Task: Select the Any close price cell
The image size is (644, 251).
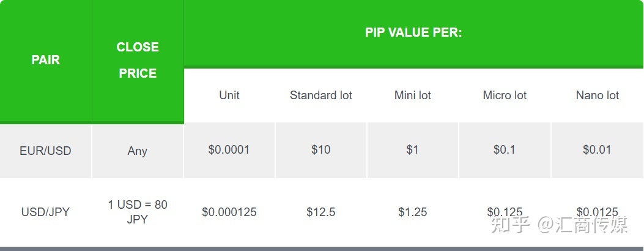Action: point(138,151)
